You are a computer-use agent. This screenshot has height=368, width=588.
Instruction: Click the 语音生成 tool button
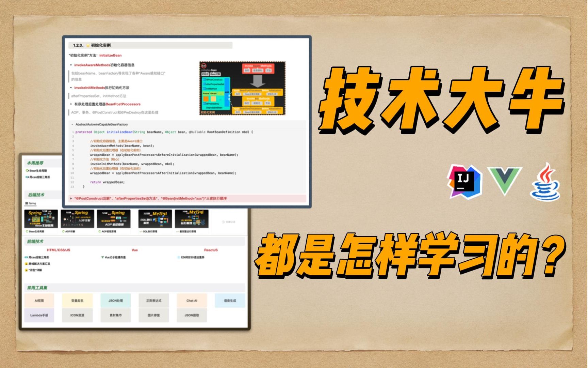click(x=230, y=301)
